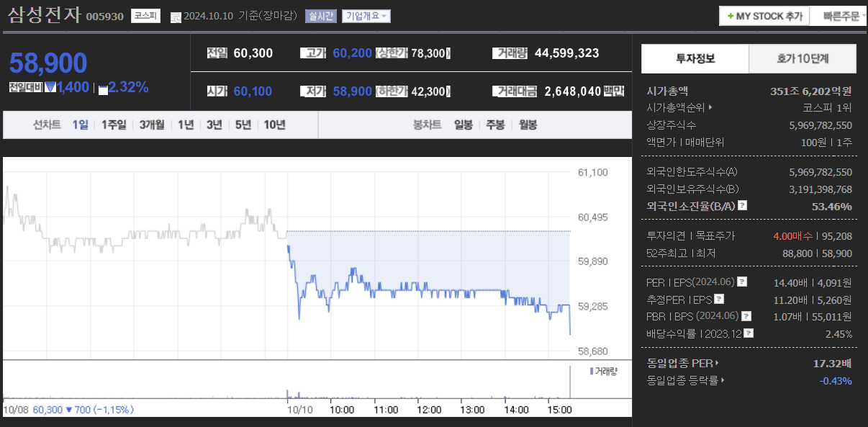Click the 코스피 1위 ranking value
This screenshot has width=868, height=427.
(x=828, y=108)
